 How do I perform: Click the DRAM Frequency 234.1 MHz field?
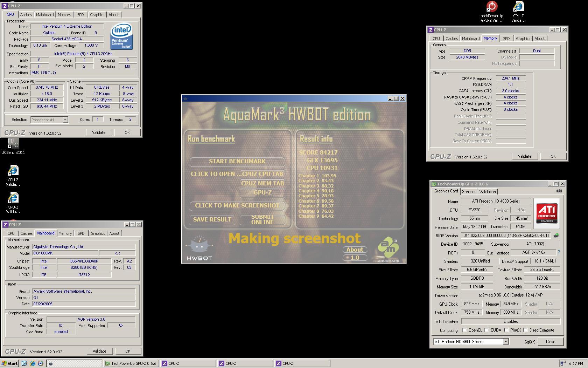click(x=511, y=79)
